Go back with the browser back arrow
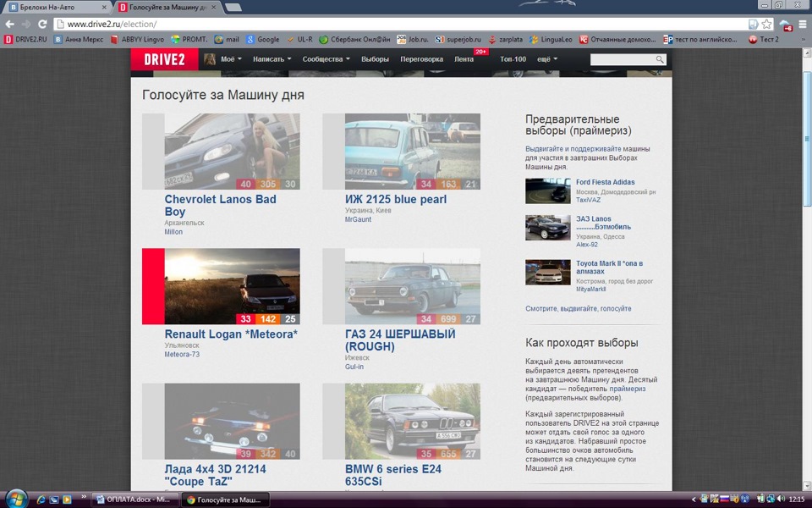Viewport: 812px width, 508px height. pyautogui.click(x=10, y=24)
